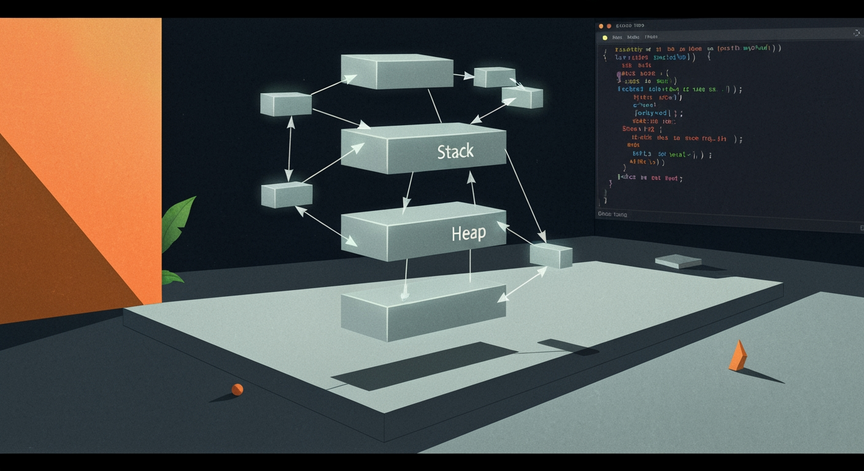This screenshot has width=864, height=471.
Task: Click the icon at code window's top-right corner
Action: coord(856,33)
